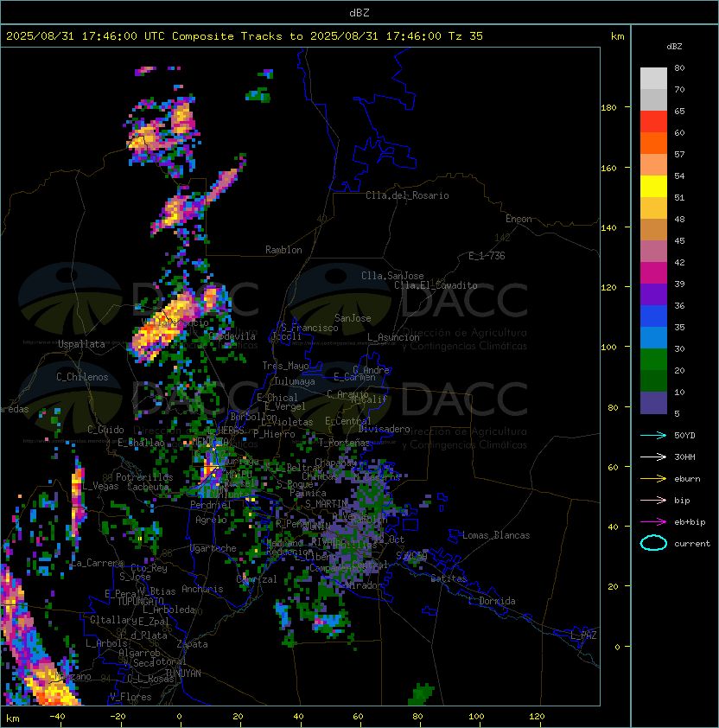719x728 pixels.
Task: Click the 'La_Carrera' map label
Action: [x=97, y=563]
